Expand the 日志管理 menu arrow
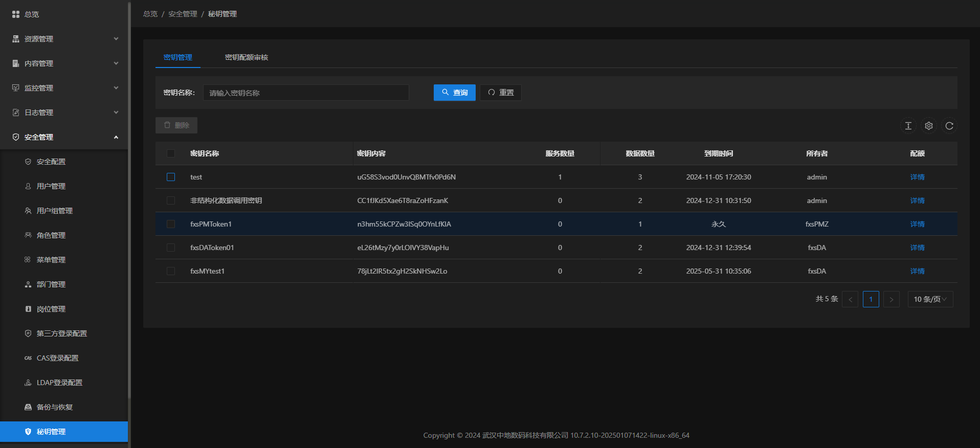Image resolution: width=980 pixels, height=448 pixels. (116, 113)
